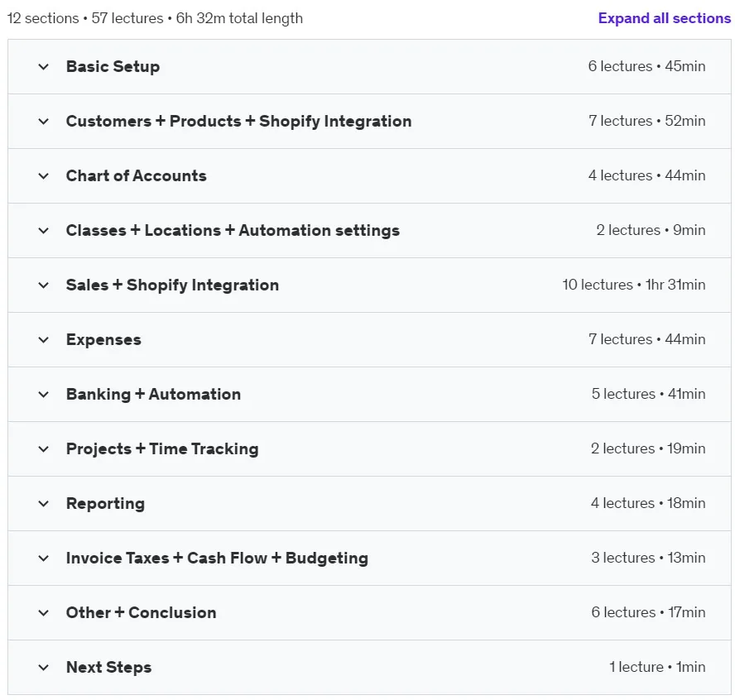Click the 10 lectures • 1hr 31min label
Viewport: 735px width, 700px height.
click(x=634, y=285)
